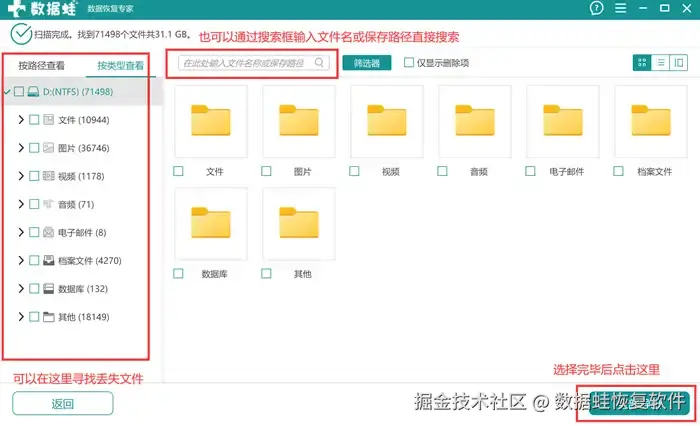The image size is (700, 426).
Task: Expand the 电子邮件 (8) tree node
Action: pyautogui.click(x=21, y=232)
